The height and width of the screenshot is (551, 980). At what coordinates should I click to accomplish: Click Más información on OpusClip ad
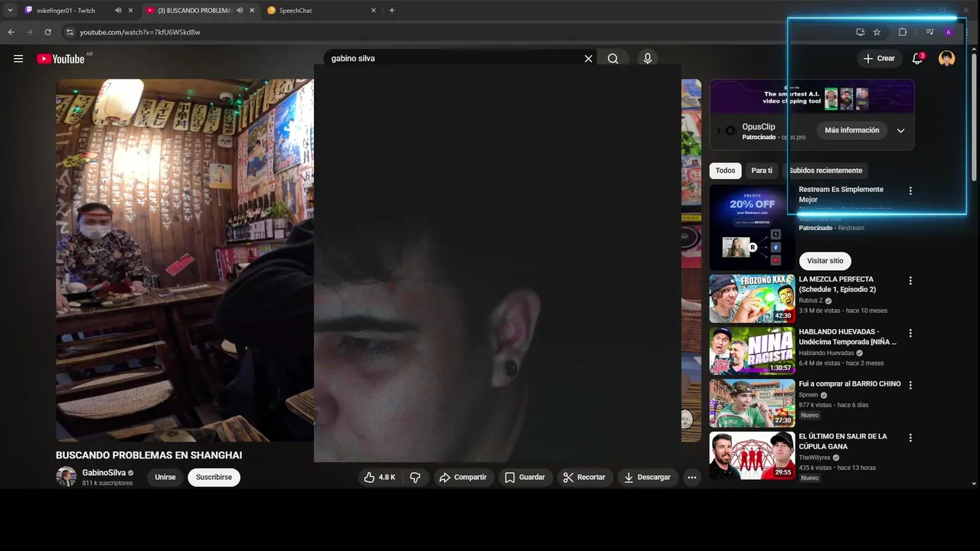click(851, 130)
